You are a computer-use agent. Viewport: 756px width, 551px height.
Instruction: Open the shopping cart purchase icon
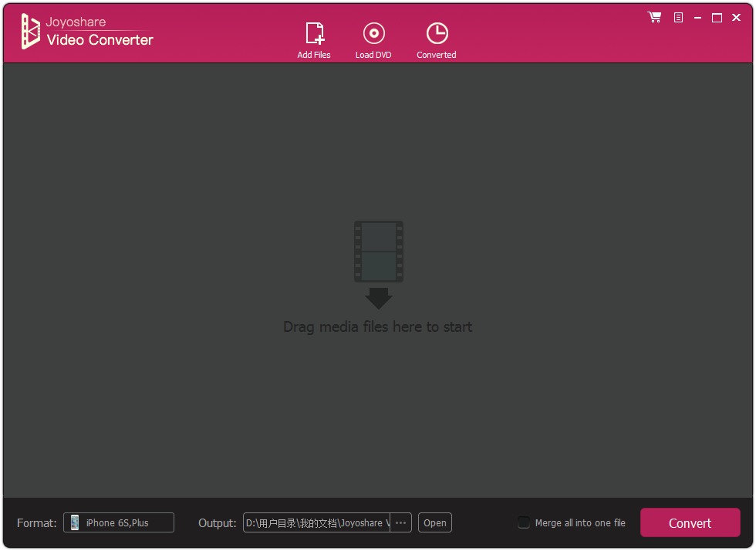point(655,18)
